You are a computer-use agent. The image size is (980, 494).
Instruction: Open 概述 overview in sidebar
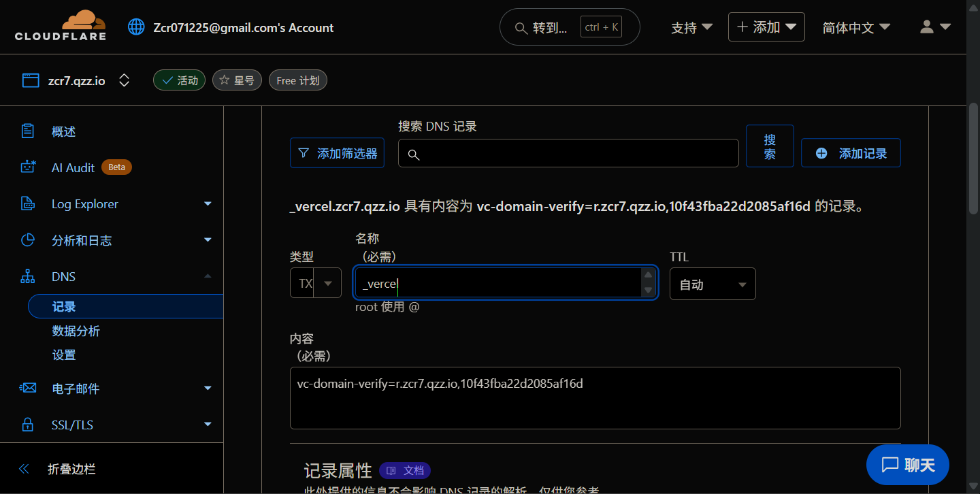point(64,131)
